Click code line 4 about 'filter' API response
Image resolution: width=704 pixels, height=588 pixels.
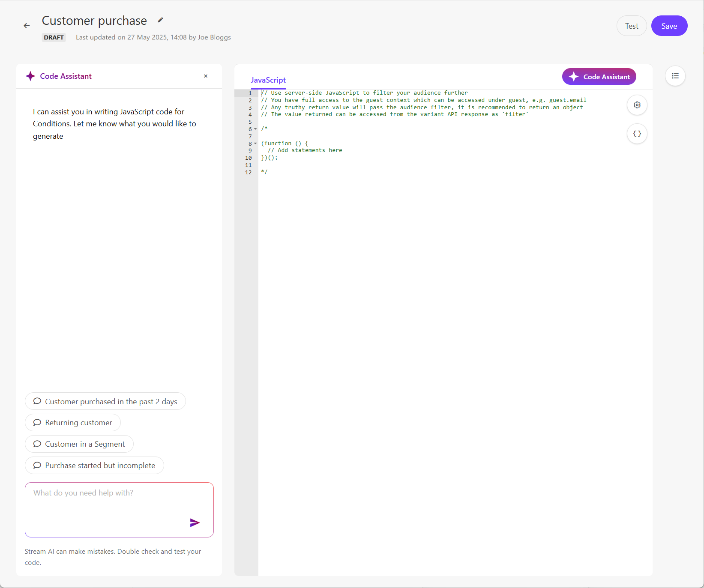click(395, 114)
